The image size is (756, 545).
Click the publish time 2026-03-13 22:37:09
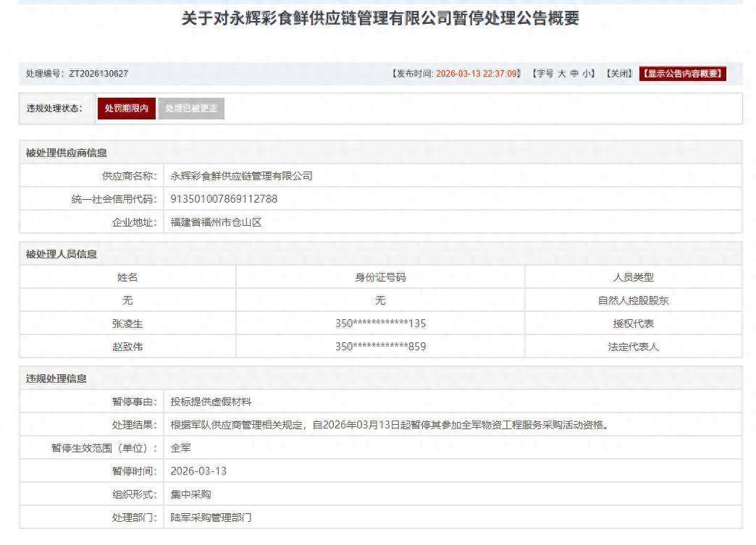click(477, 74)
